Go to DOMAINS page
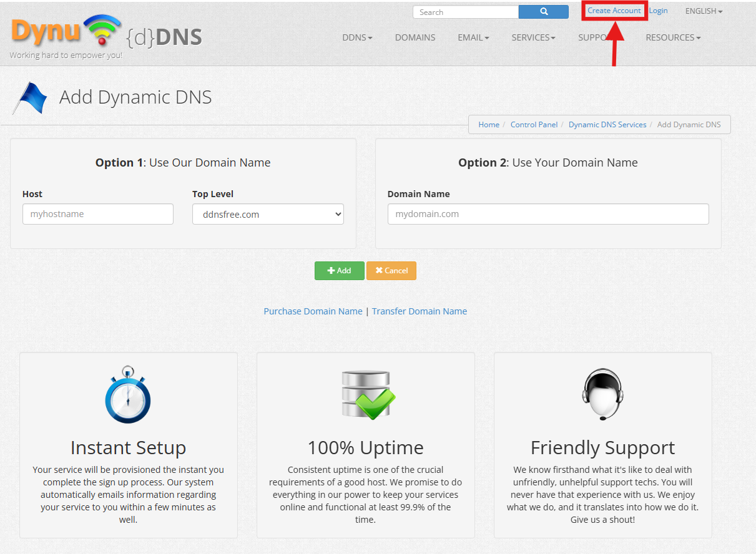Viewport: 756px width, 554px height. click(x=415, y=37)
